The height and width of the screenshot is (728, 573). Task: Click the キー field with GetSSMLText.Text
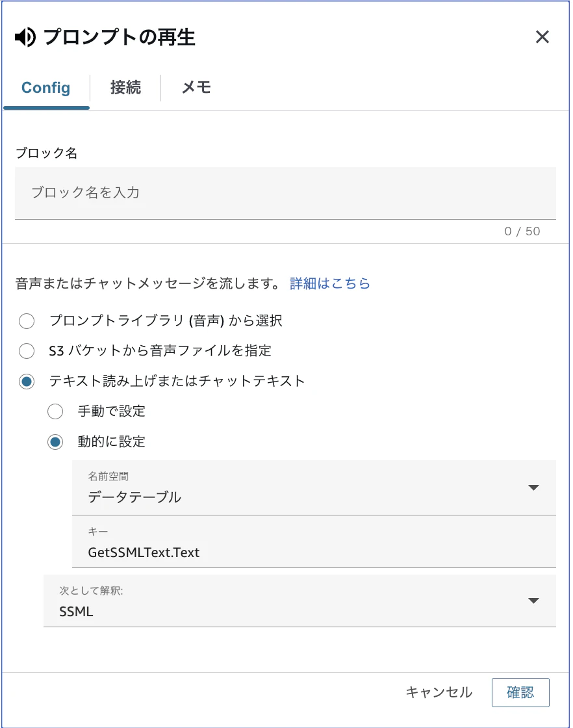coord(314,542)
